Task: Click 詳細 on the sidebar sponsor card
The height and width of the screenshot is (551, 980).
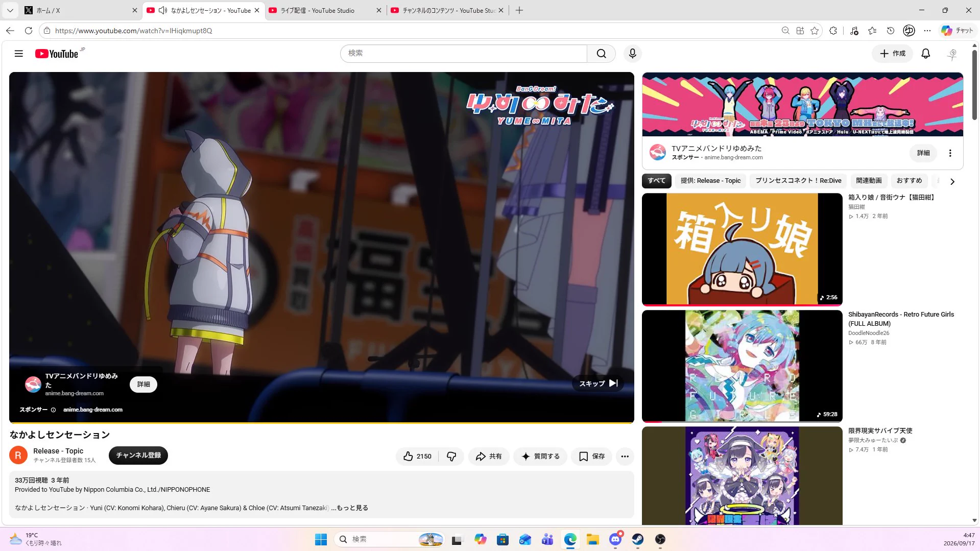Action: tap(923, 153)
